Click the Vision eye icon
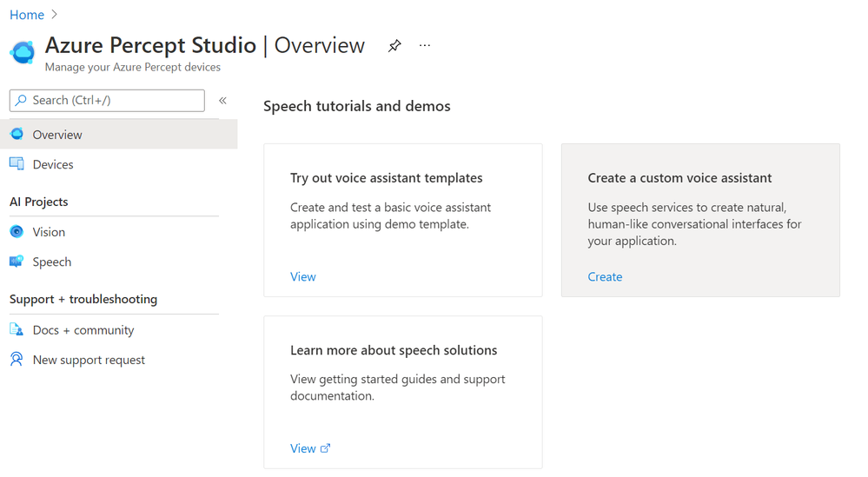This screenshot has height=477, width=868. click(x=17, y=231)
